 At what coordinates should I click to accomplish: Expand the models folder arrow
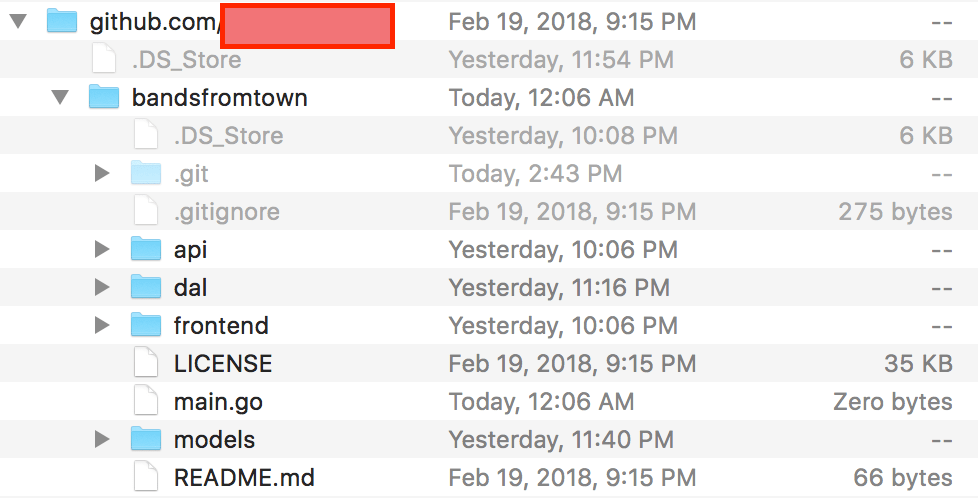(102, 439)
